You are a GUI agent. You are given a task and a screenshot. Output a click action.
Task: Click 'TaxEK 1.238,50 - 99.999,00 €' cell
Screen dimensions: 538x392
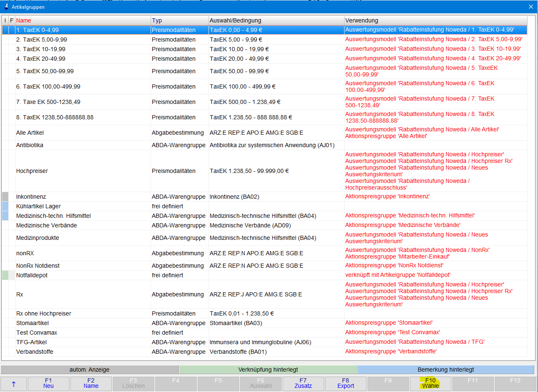276,171
